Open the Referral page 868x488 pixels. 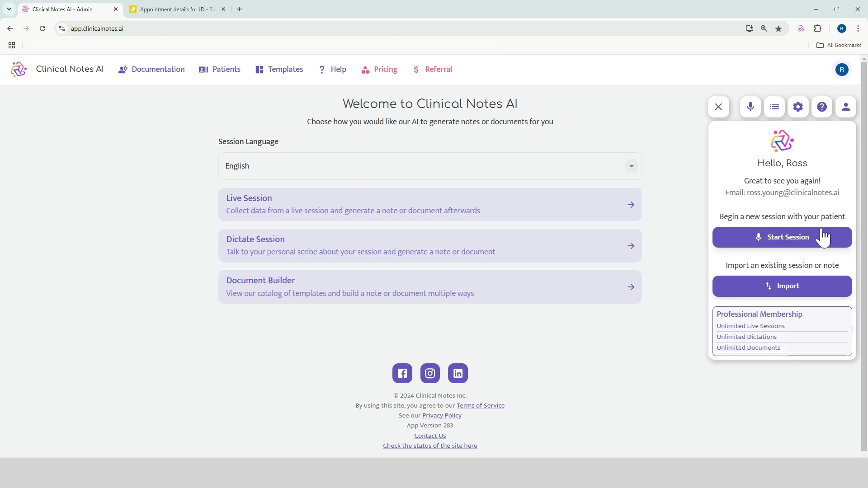click(432, 69)
